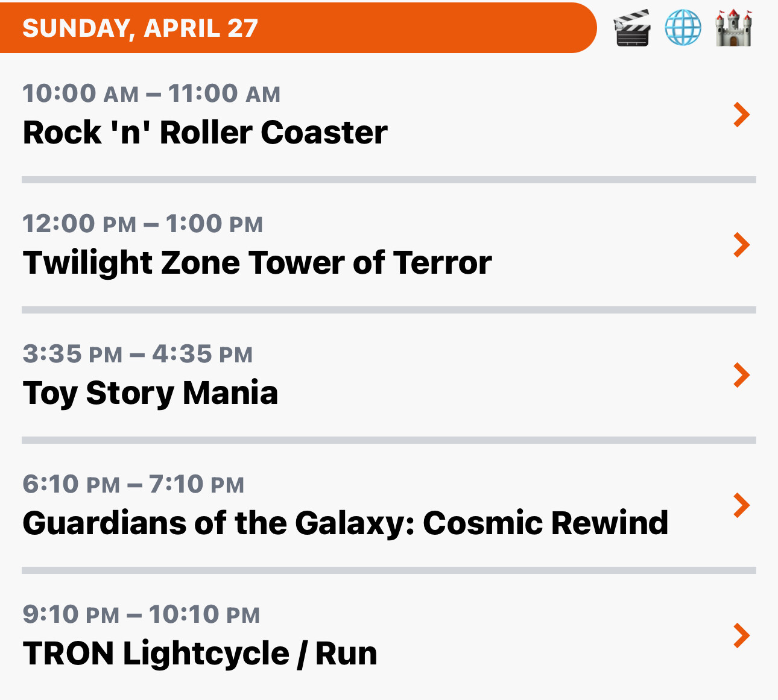Screen dimensions: 778x700
Task: Open Rock 'n' Roller Coaster chevron arrow
Action: [x=742, y=115]
